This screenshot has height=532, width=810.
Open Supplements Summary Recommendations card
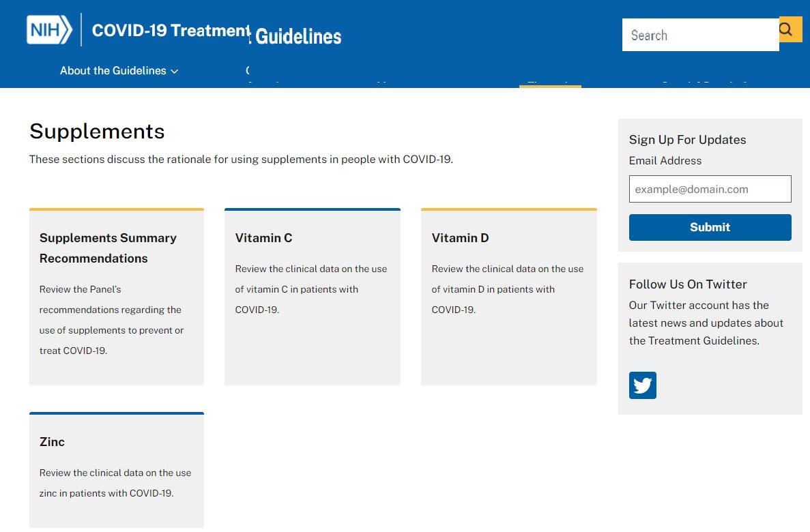[108, 248]
